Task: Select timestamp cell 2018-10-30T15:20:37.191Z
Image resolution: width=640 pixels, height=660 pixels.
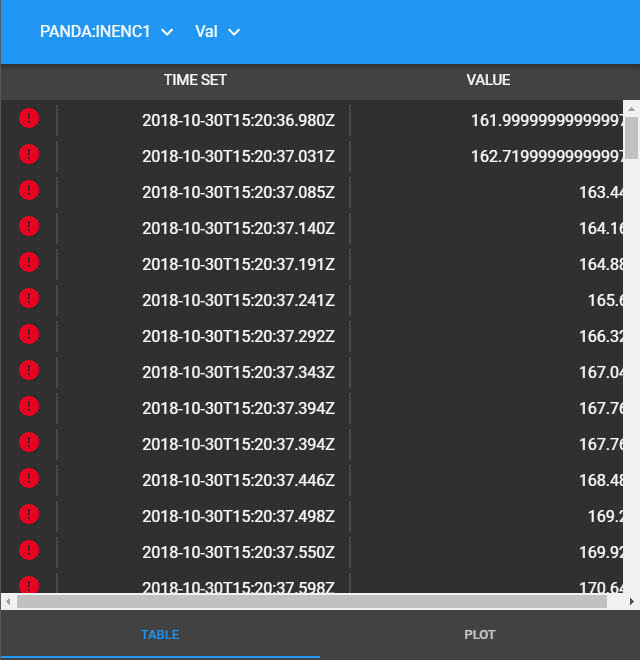Action: pyautogui.click(x=238, y=264)
